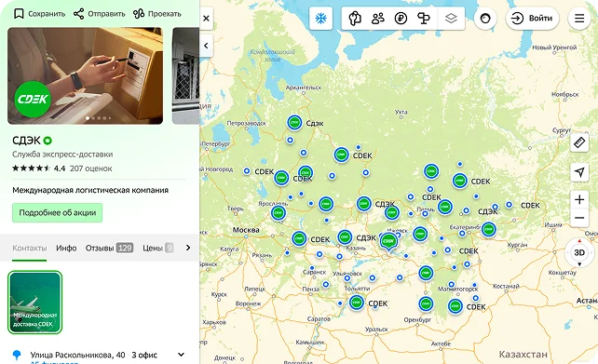Toggle the people traffic map icon
The height and width of the screenshot is (364, 598).
pos(378,19)
